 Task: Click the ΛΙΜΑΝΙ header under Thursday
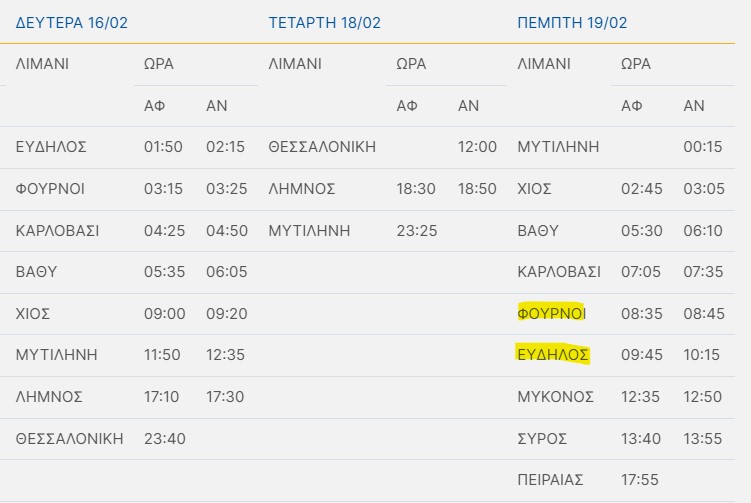pyautogui.click(x=544, y=64)
